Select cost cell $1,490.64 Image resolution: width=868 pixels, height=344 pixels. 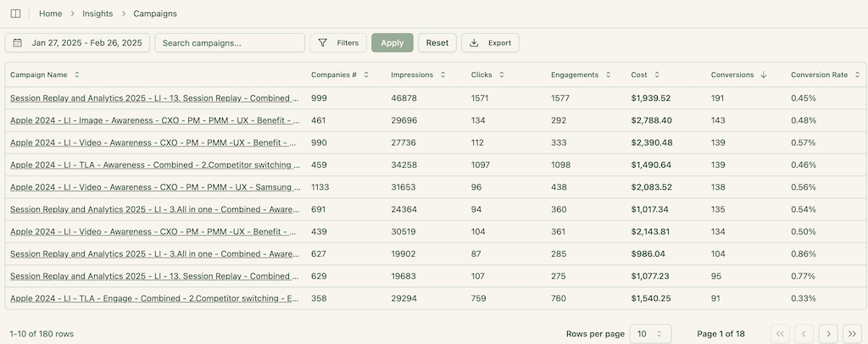coord(651,165)
